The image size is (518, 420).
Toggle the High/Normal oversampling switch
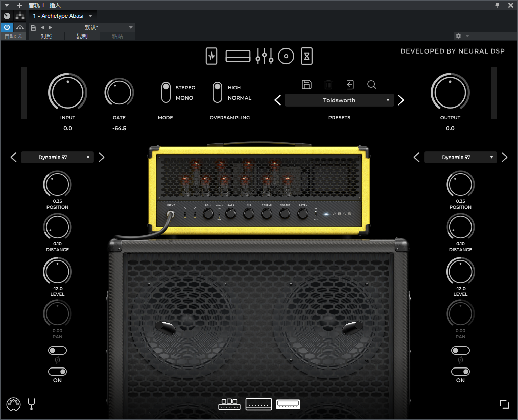coord(217,92)
